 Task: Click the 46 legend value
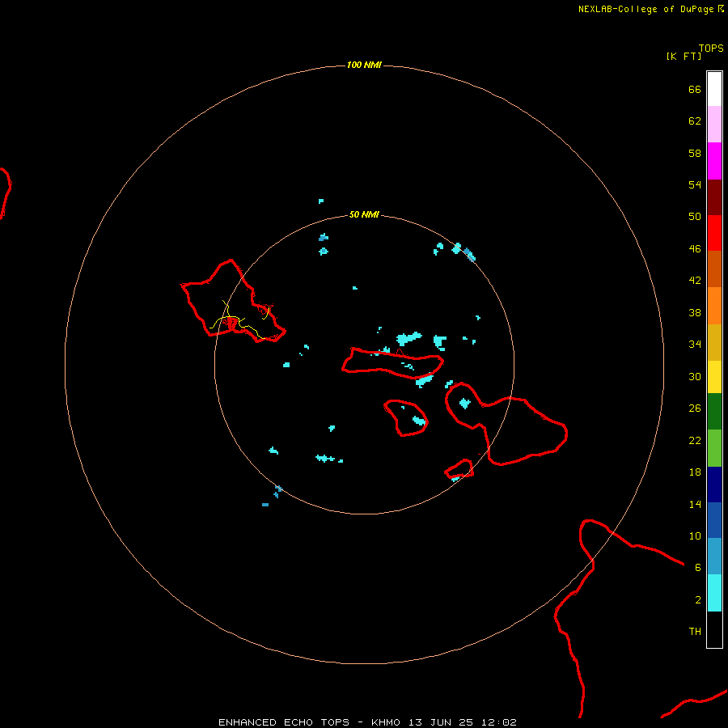[695, 249]
